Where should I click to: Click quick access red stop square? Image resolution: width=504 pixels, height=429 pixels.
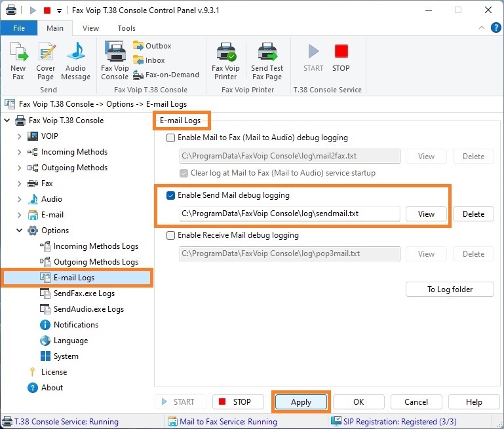47,10
